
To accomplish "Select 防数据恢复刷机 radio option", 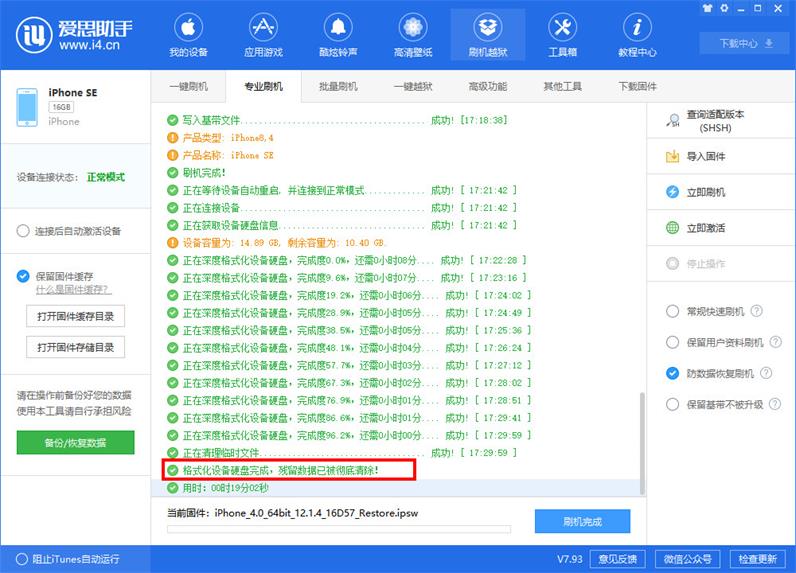I will pyautogui.click(x=672, y=373).
